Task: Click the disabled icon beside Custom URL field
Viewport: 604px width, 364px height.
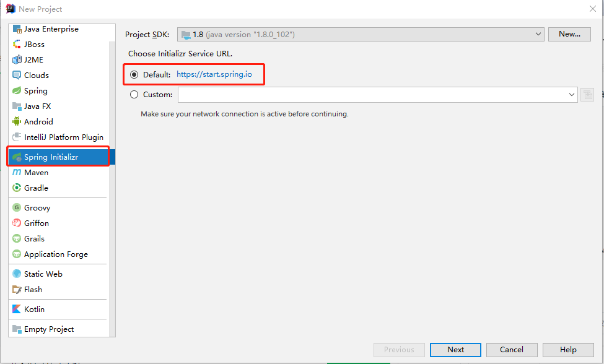Action: click(x=587, y=95)
